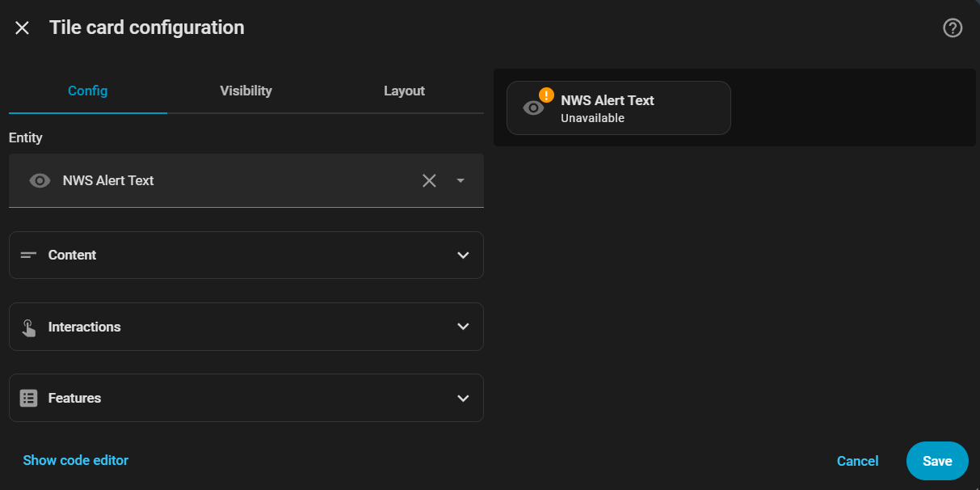Image resolution: width=980 pixels, height=490 pixels.
Task: Open the Entity dropdown arrow
Action: [461, 181]
